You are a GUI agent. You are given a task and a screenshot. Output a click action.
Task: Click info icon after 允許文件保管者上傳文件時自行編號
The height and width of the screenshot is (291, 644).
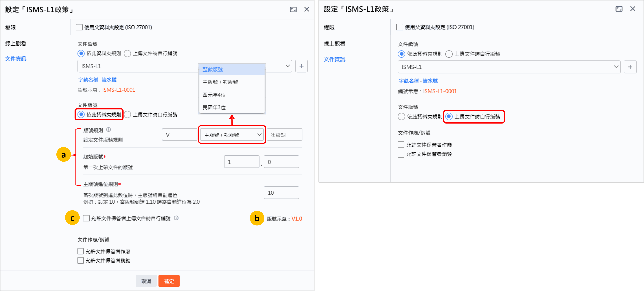coord(176,218)
